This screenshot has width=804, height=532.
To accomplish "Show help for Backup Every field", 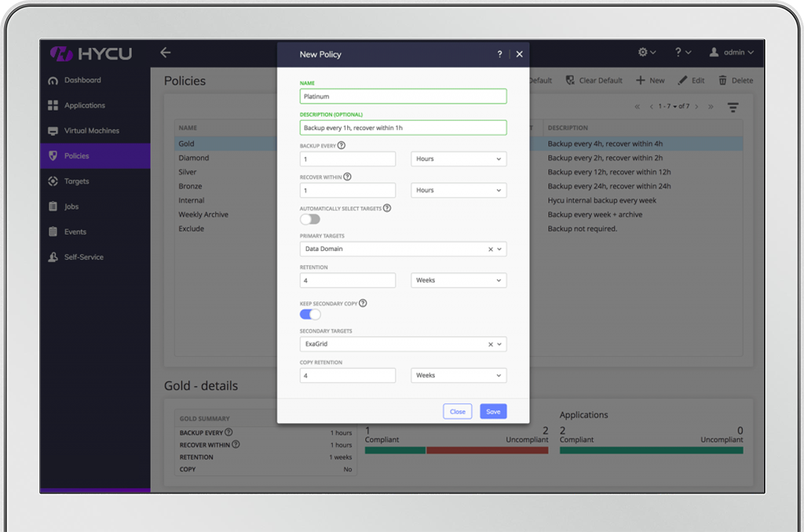I will point(342,146).
